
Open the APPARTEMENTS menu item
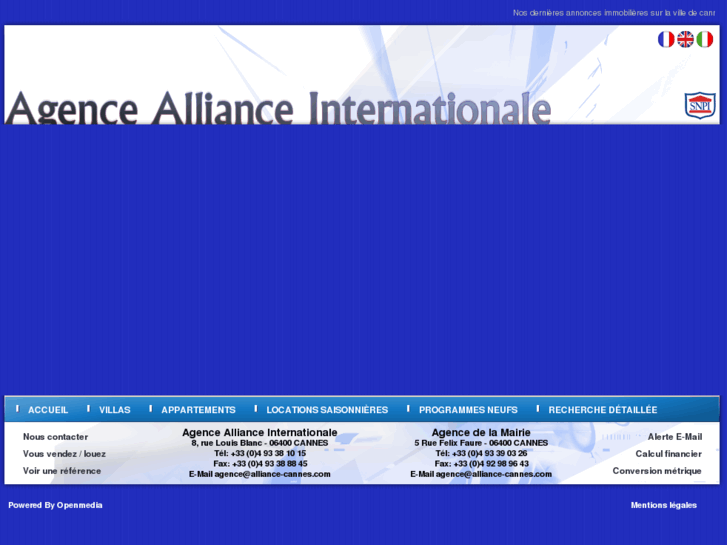click(x=198, y=410)
